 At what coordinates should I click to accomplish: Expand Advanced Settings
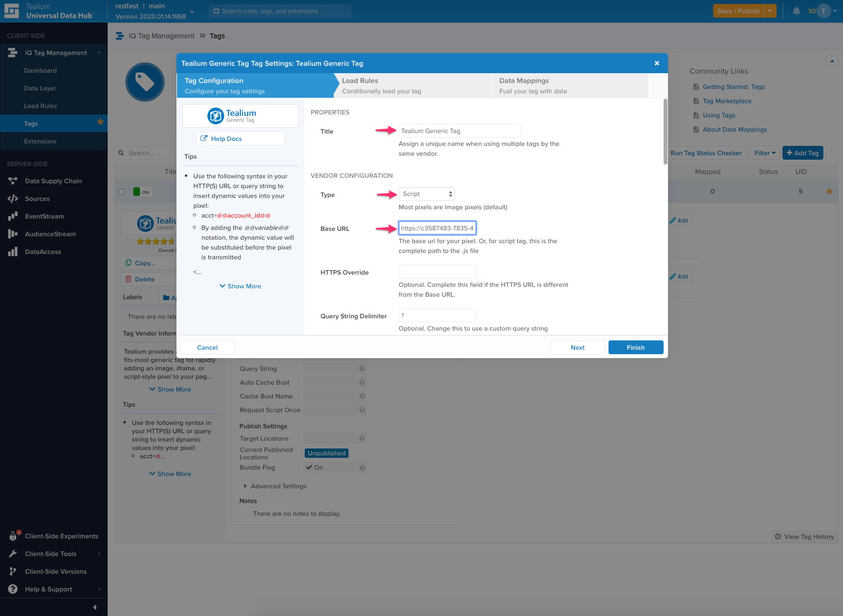[275, 486]
